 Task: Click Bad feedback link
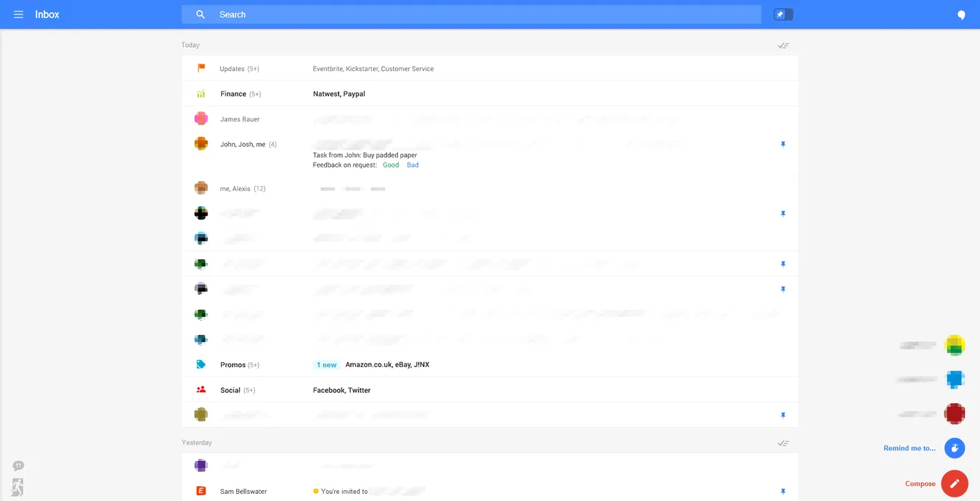coord(412,165)
